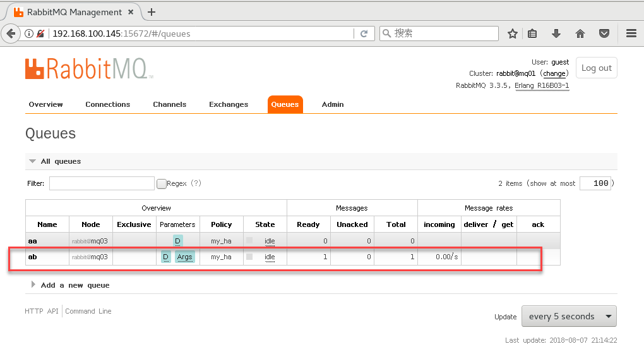The height and width of the screenshot is (349, 644).
Task: Click the show at most 100 field
Action: (x=595, y=183)
